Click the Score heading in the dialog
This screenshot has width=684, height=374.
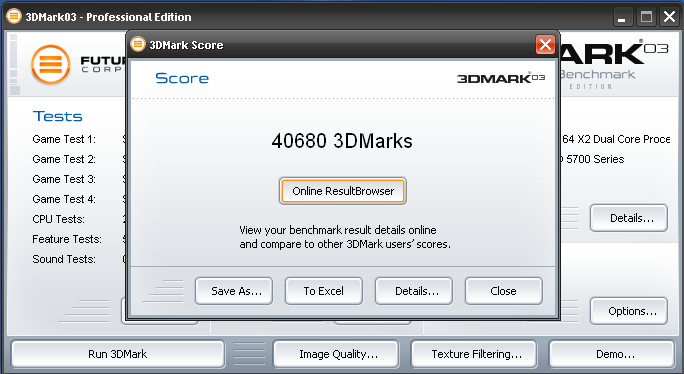[x=182, y=78]
